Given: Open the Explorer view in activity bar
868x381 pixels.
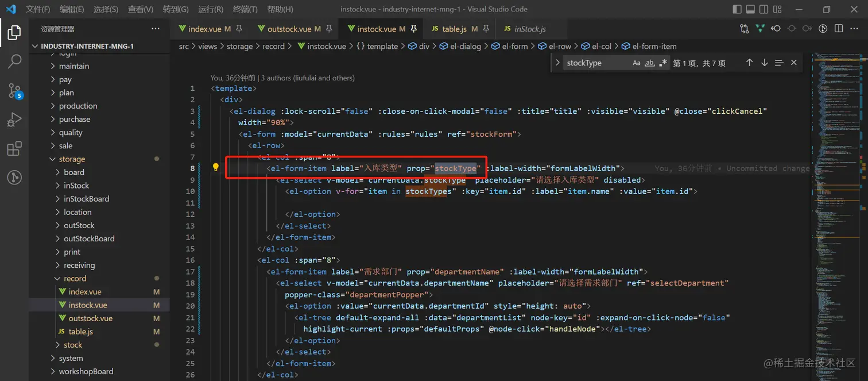Looking at the screenshot, I should click(14, 32).
